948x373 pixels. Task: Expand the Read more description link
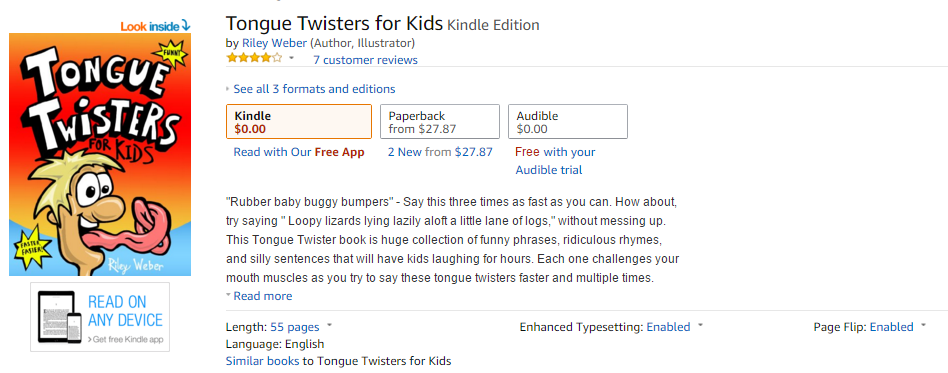tap(259, 296)
